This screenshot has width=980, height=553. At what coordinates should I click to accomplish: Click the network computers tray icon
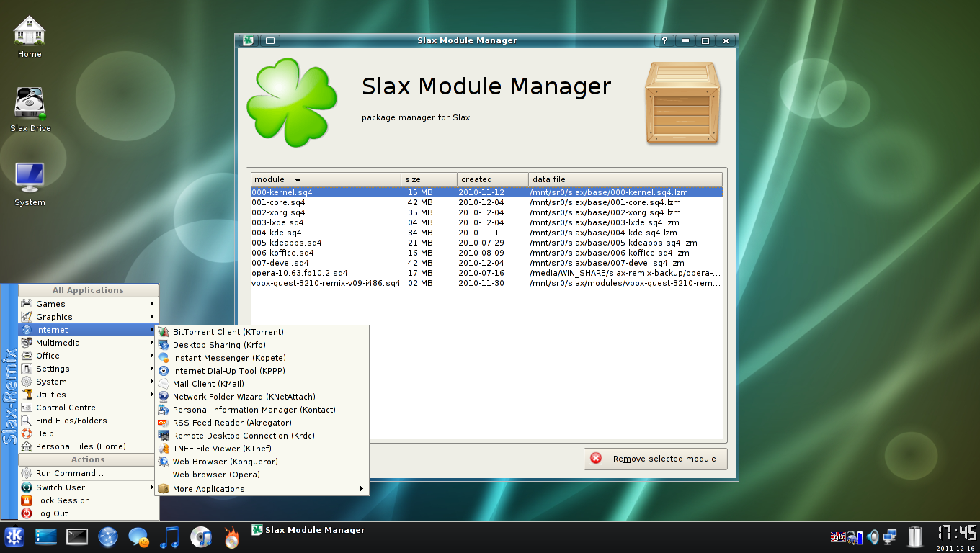coord(890,537)
